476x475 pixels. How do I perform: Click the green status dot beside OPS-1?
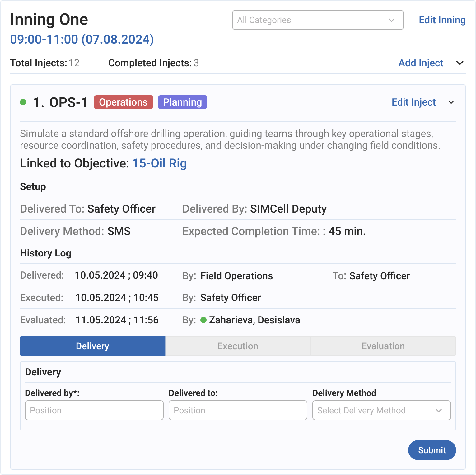coord(23,102)
